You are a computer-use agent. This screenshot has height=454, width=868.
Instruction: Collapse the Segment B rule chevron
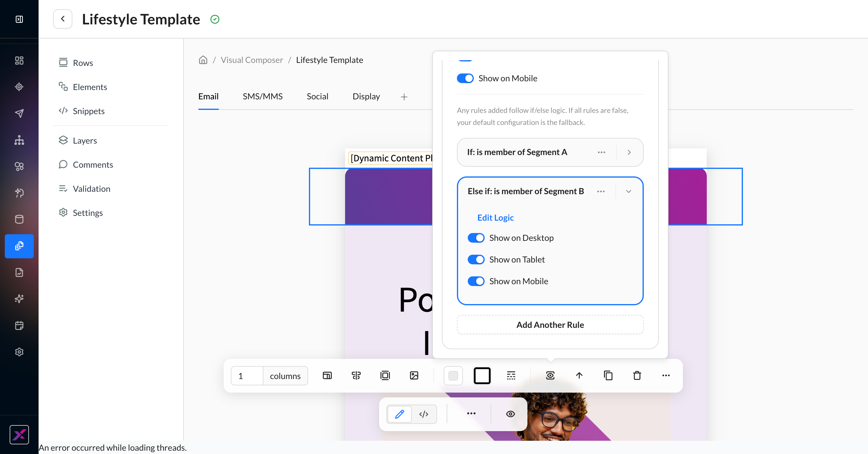click(628, 191)
